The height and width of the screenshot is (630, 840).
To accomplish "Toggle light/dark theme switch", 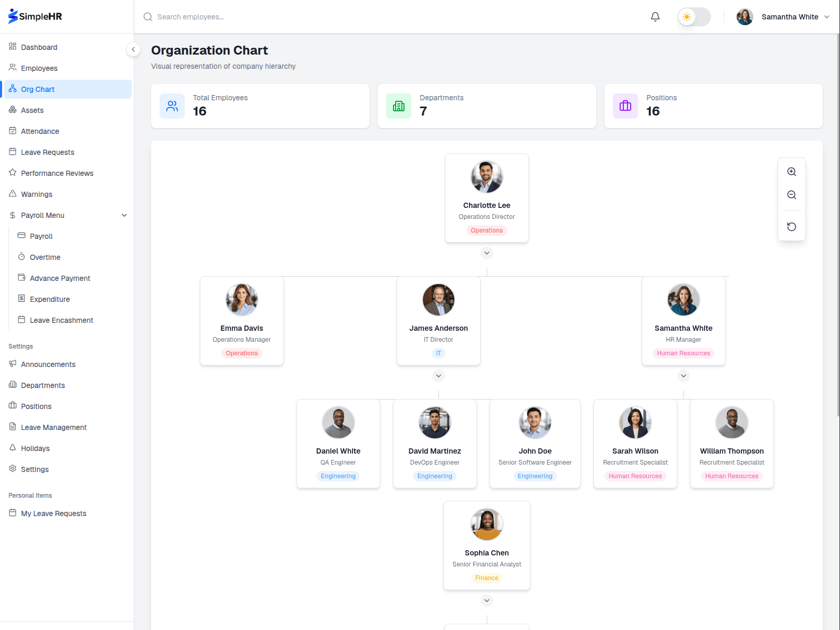I will coord(694,16).
